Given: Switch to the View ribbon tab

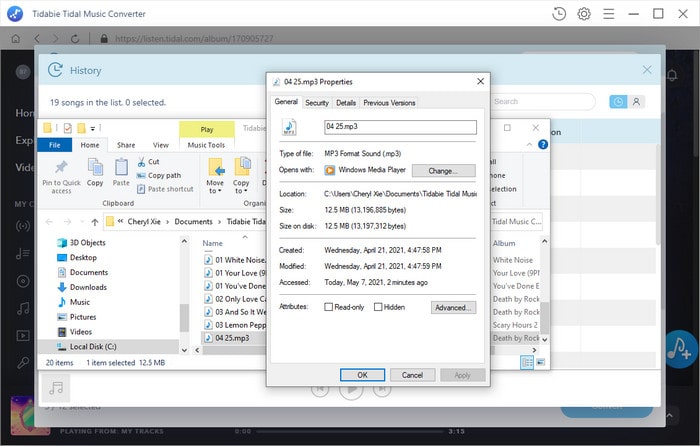Looking at the screenshot, I should (x=161, y=145).
